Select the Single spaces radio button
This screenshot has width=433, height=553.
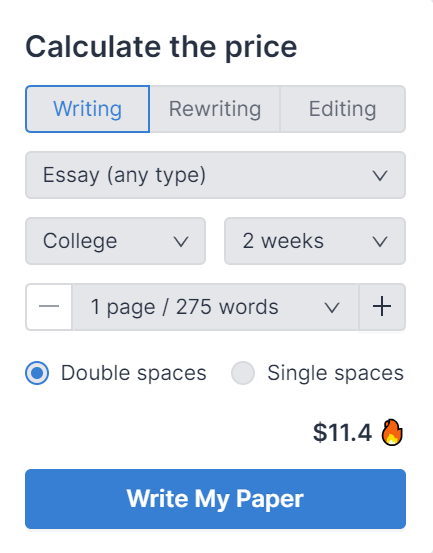pyautogui.click(x=243, y=373)
